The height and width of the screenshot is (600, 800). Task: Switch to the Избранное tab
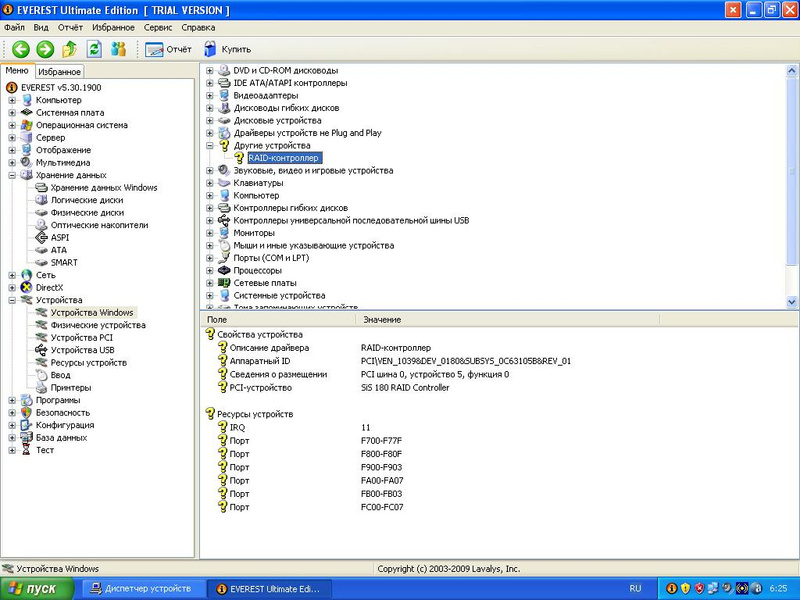(59, 72)
